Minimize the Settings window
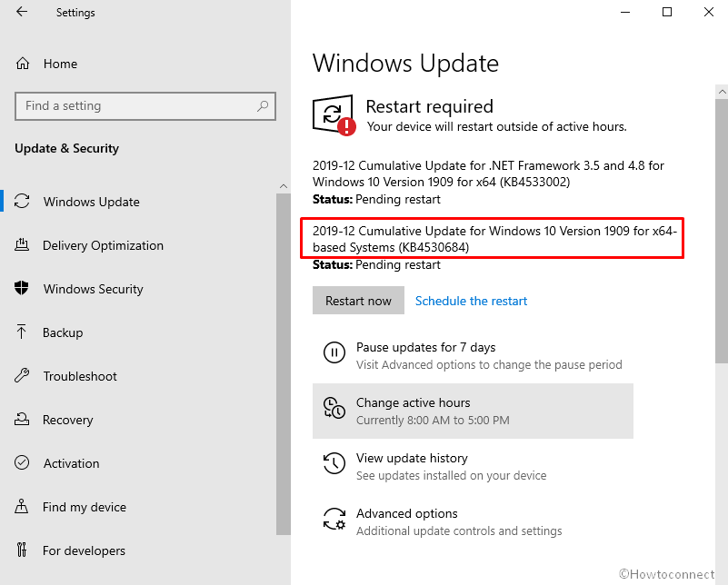The image size is (728, 585). pos(625,12)
